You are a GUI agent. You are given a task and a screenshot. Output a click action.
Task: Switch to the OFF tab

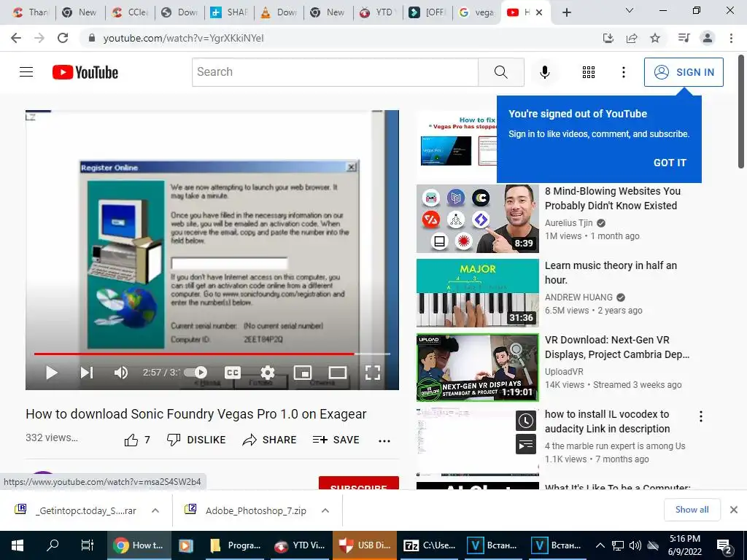427,12
